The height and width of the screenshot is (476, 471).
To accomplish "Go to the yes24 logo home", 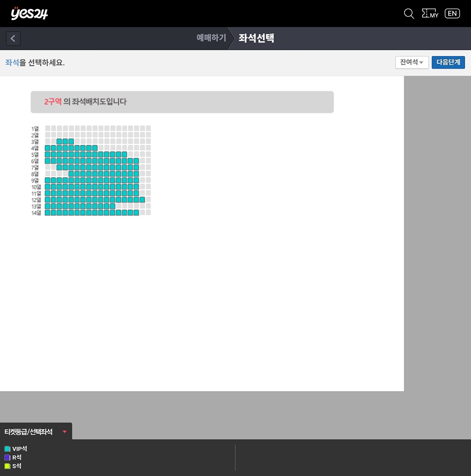I will [29, 13].
